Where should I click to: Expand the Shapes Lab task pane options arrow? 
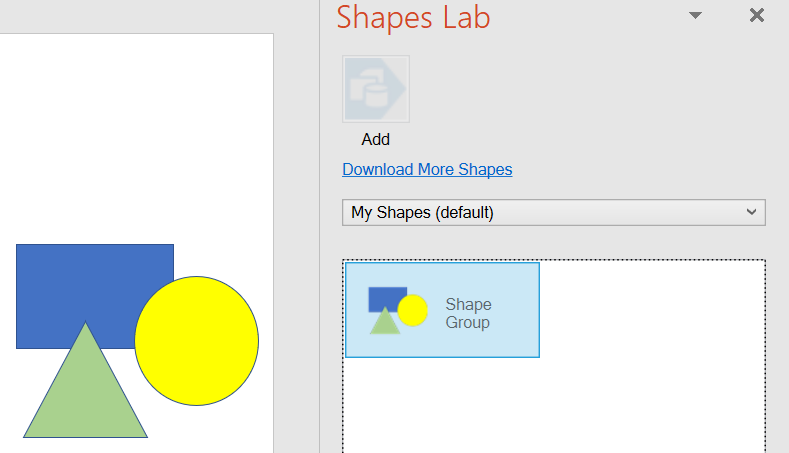pyautogui.click(x=696, y=15)
